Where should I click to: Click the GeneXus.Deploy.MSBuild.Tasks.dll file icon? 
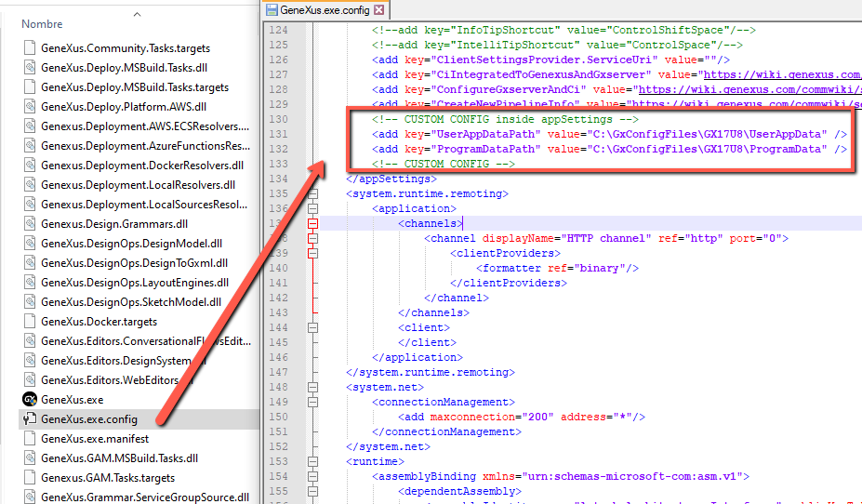pyautogui.click(x=30, y=68)
